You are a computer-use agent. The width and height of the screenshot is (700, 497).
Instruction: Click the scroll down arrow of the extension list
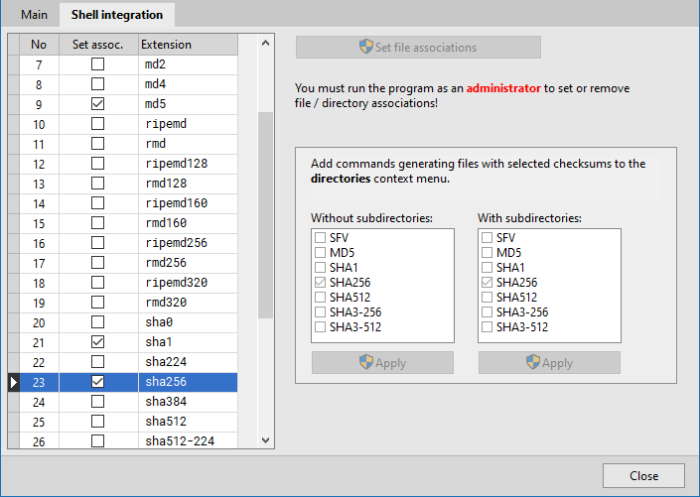(266, 440)
